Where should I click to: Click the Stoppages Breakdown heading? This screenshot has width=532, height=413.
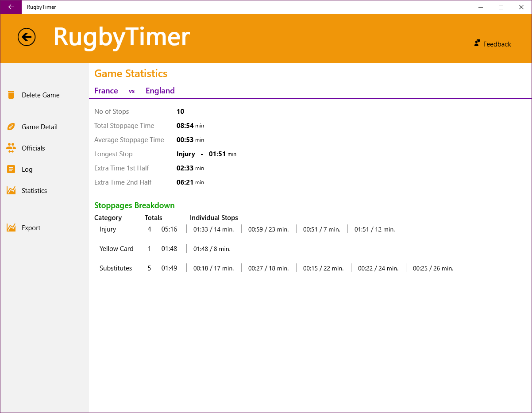(x=135, y=205)
